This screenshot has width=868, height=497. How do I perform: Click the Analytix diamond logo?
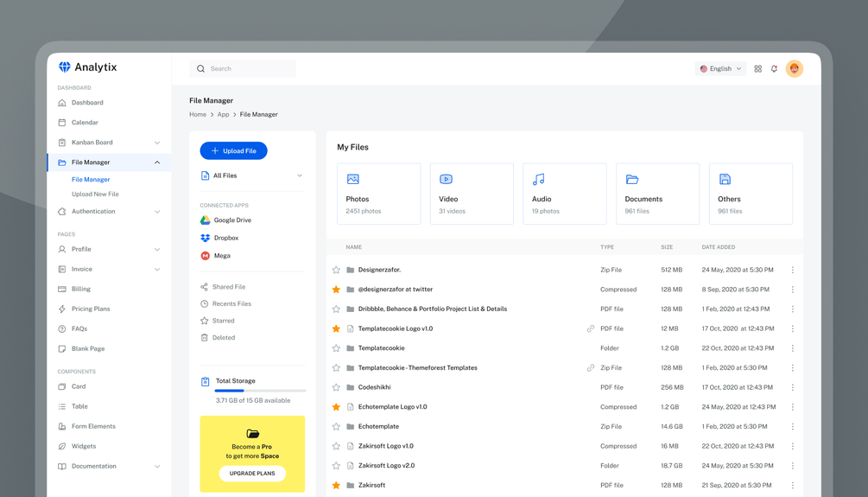[65, 67]
